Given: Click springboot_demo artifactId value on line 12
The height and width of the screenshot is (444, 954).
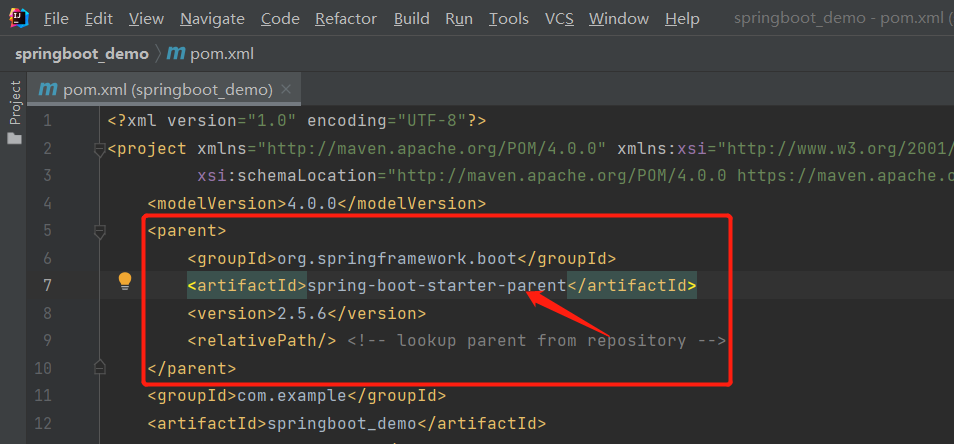Looking at the screenshot, I should click(x=342, y=423).
